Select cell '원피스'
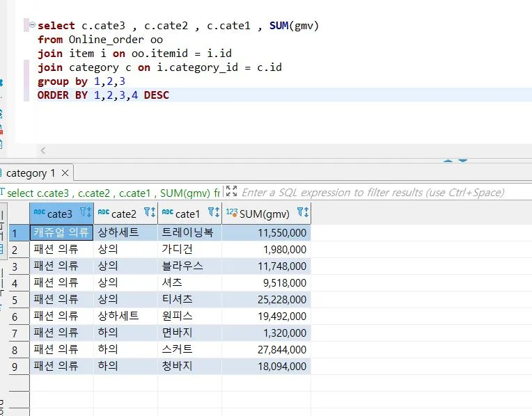This screenshot has width=532, height=416. (x=189, y=316)
